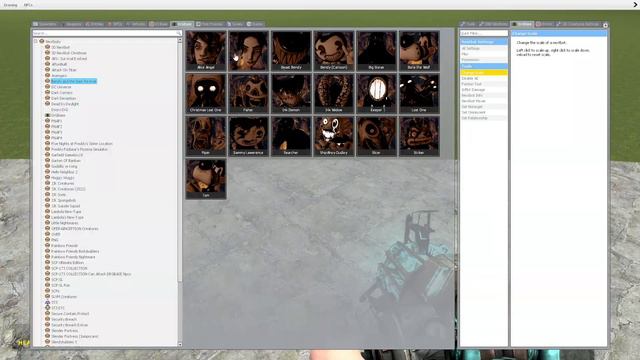Select the Inflict Damage tool
Image resolution: width=640 pixels, height=360 pixels.
(x=484, y=89)
